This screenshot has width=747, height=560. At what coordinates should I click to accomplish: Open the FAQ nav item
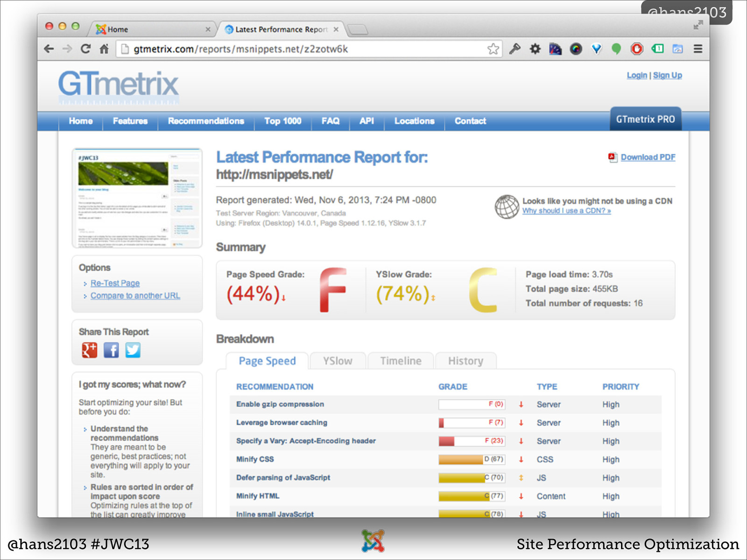(331, 121)
